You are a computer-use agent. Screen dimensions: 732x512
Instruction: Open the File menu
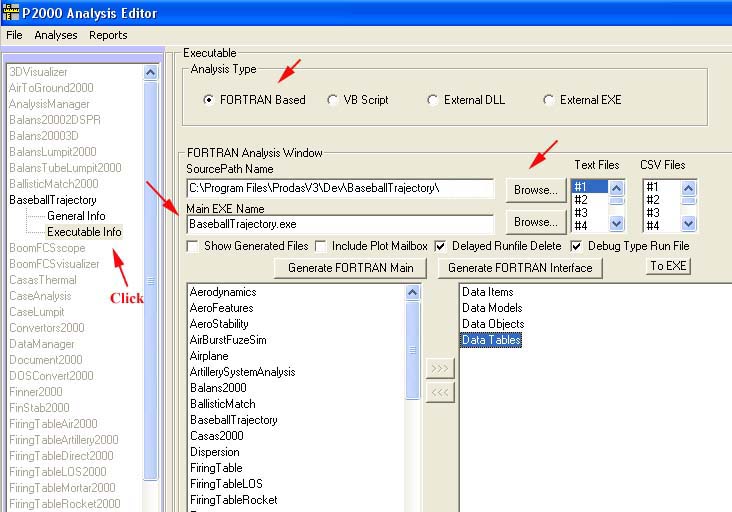coord(14,35)
